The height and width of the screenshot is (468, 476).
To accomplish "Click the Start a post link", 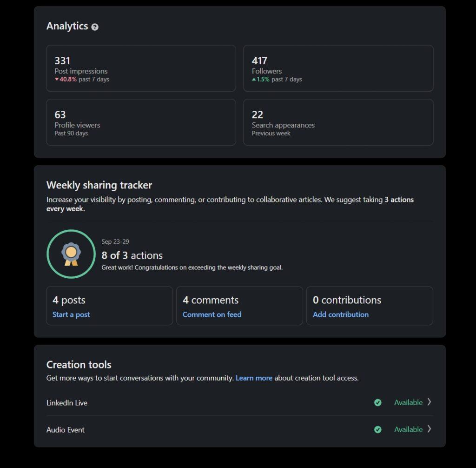I will click(71, 314).
